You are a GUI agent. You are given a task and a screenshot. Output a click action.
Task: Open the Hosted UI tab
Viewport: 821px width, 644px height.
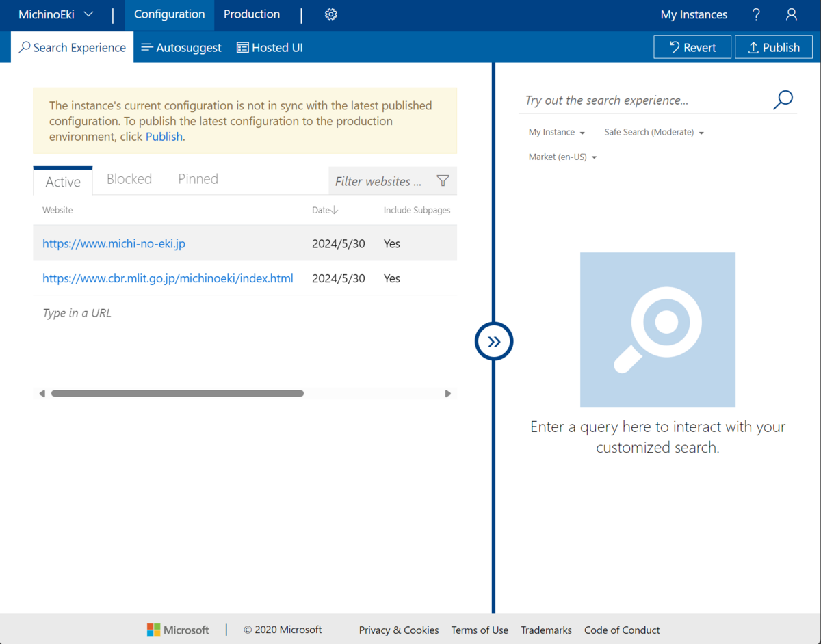tap(270, 47)
